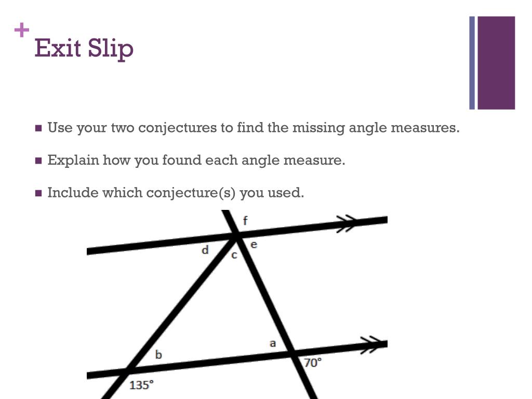
Task: Click the square bullet marker before 'Include'
Action: [38, 193]
